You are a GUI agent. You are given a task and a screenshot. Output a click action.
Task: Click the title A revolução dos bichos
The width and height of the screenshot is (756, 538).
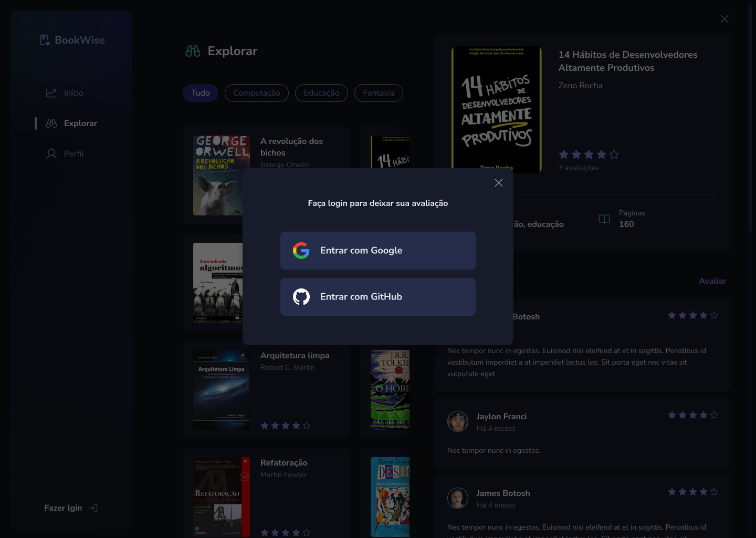point(292,147)
